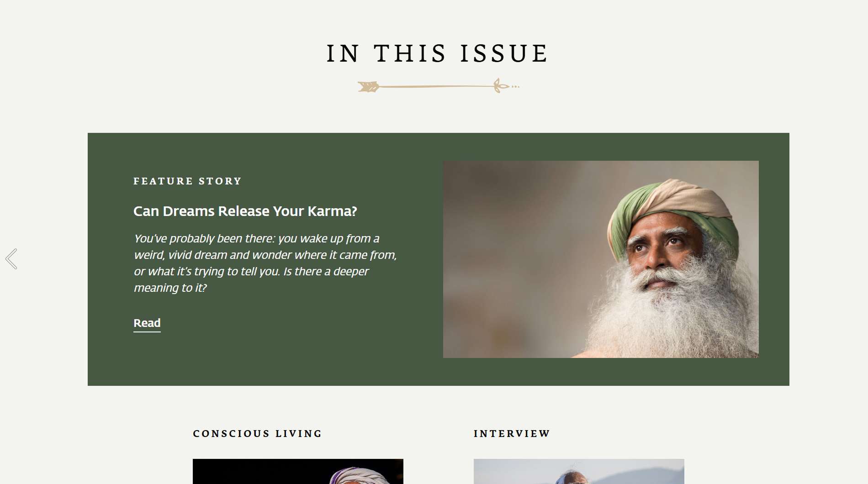Click the italic 'You've probably been there' excerpt
The width and height of the screenshot is (868, 484).
(265, 263)
